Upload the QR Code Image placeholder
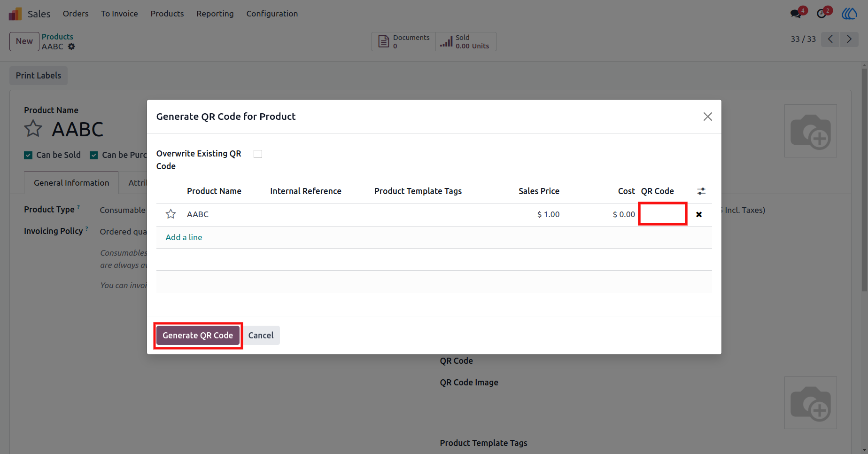This screenshot has height=454, width=868. (x=811, y=403)
